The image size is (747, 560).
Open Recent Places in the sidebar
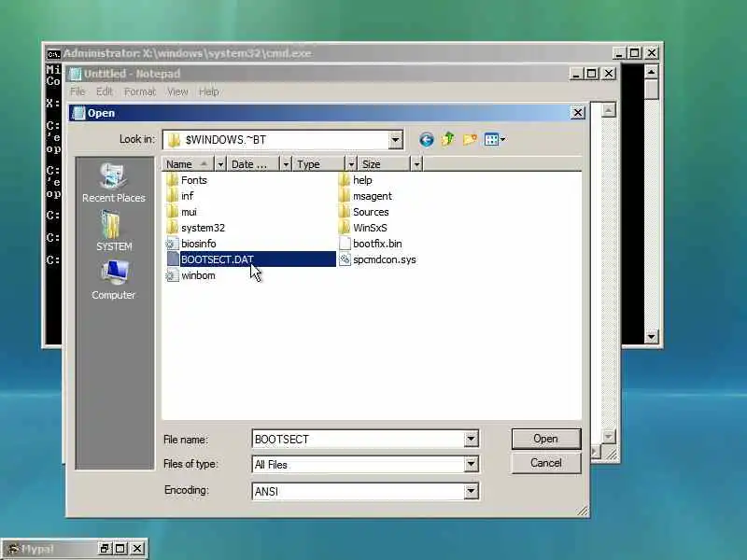[x=113, y=183]
